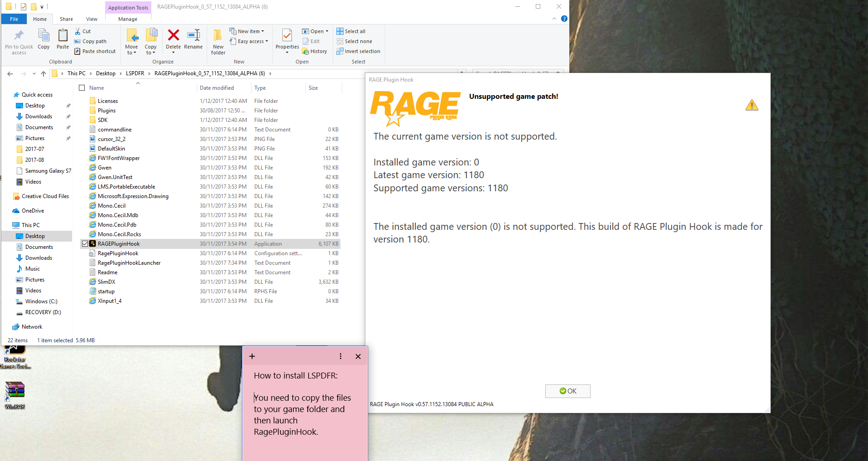Expand the Open dropdown in ribbon
Screen dimensions: 868x461
click(x=327, y=31)
